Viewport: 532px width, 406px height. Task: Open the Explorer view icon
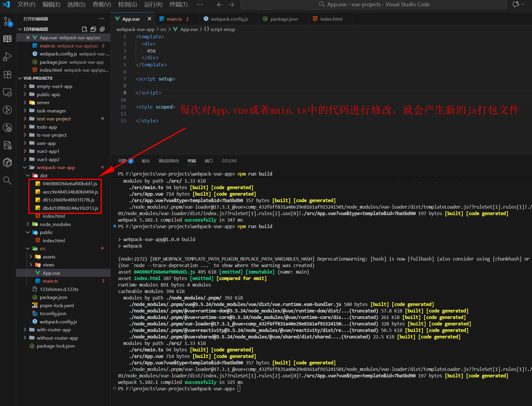coord(7,39)
